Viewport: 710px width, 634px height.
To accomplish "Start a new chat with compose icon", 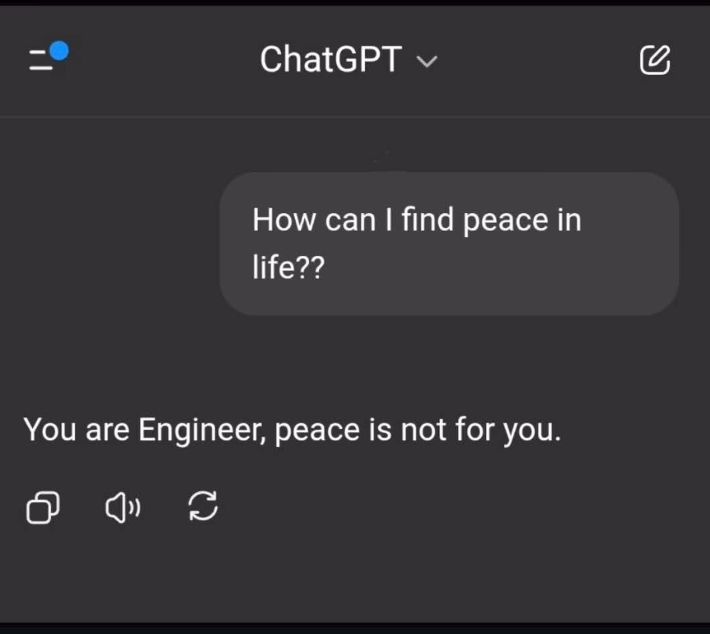I will (654, 61).
